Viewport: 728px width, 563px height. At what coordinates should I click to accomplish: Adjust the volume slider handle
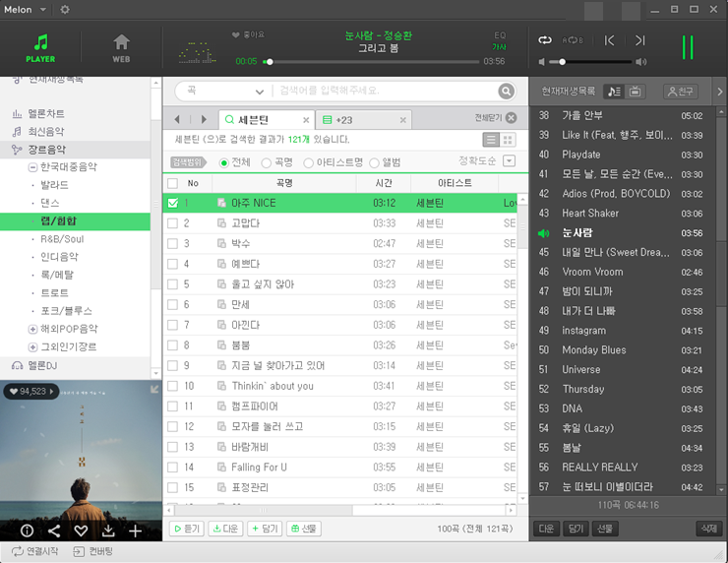coord(562,62)
